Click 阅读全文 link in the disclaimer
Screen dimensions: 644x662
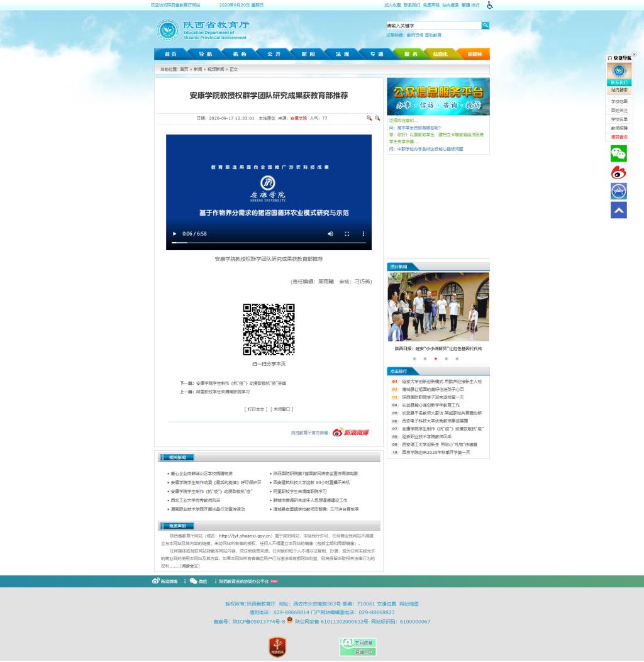click(190, 565)
